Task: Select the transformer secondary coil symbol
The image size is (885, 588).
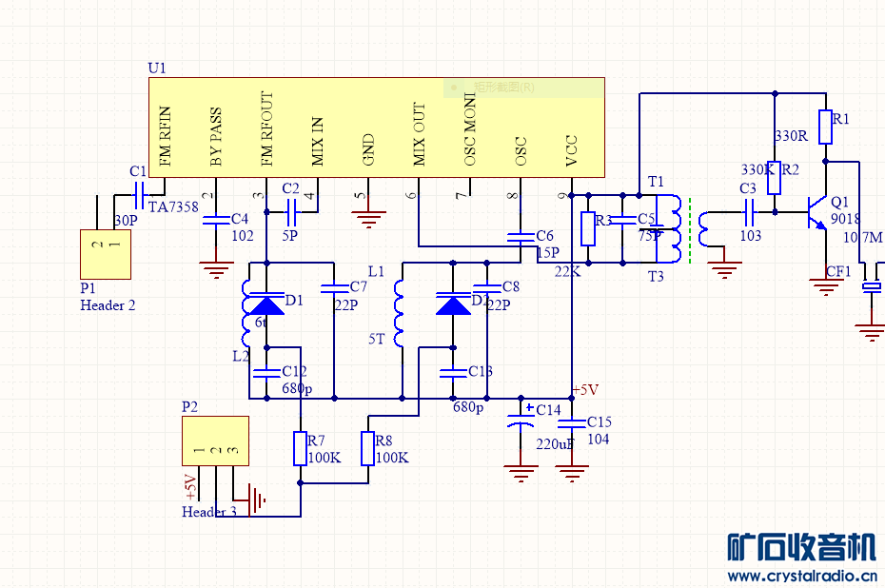Action: 705,229
